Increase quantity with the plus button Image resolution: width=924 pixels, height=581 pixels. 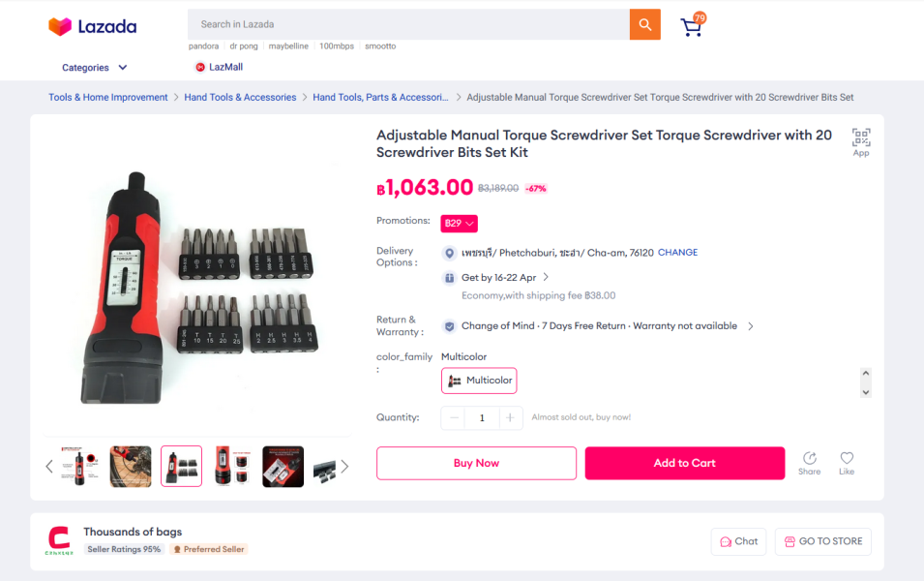coord(510,417)
